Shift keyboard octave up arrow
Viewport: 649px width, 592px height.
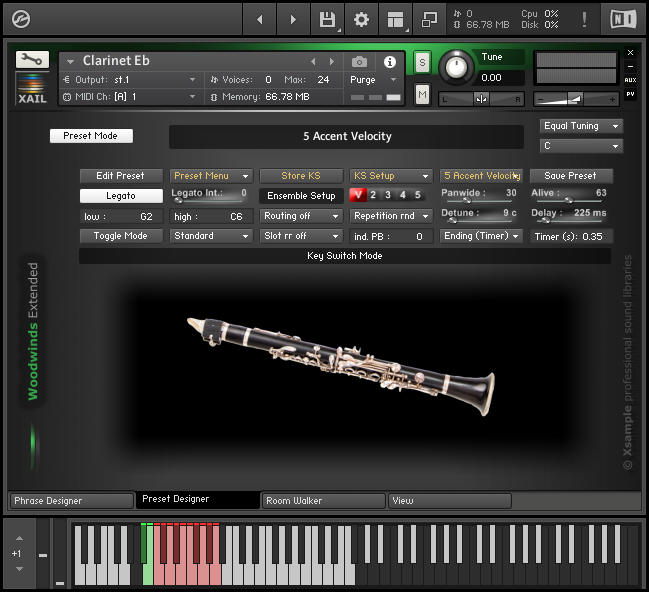coord(19,538)
